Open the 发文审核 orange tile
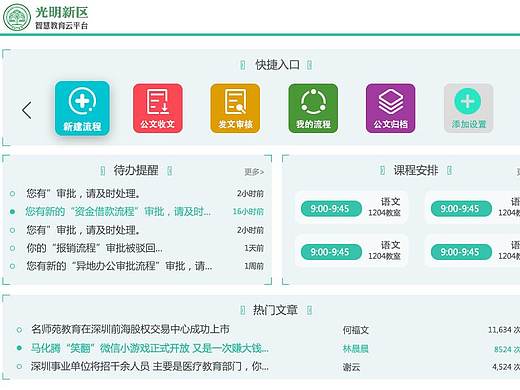 (235, 108)
